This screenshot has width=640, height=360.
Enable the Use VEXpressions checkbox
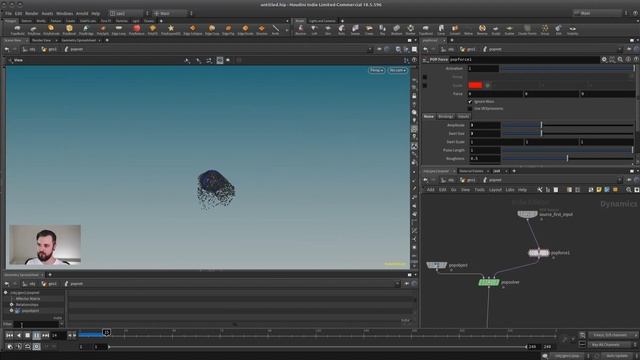[x=470, y=109]
